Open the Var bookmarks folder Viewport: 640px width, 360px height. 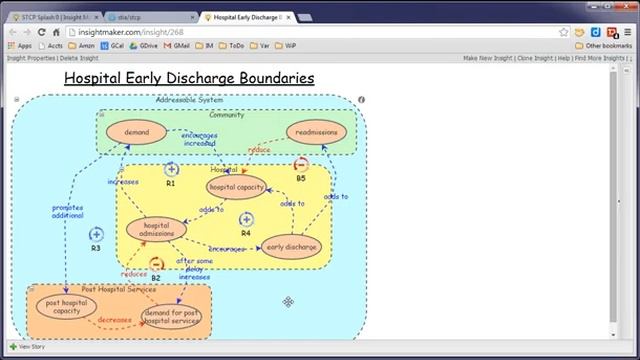(x=260, y=46)
